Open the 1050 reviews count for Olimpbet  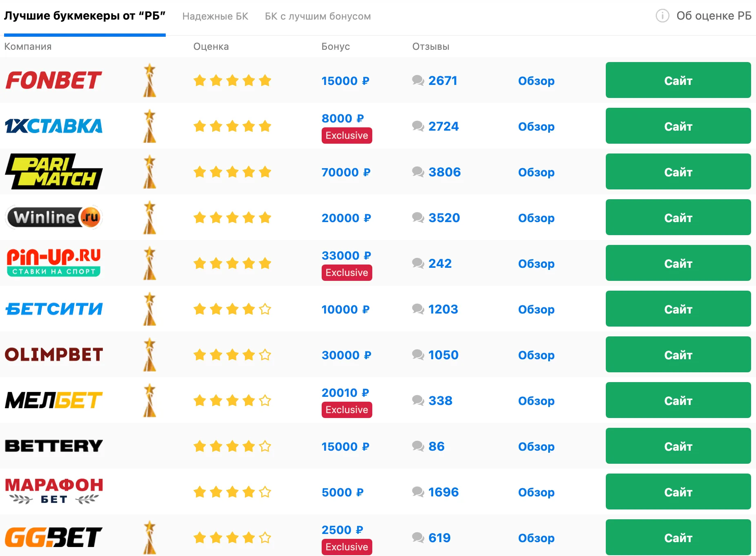pos(443,355)
